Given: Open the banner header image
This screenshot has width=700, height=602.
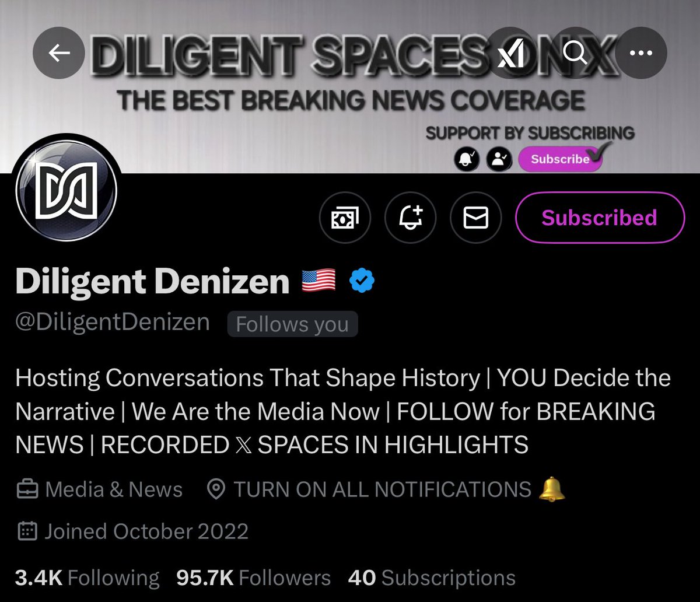Looking at the screenshot, I should tap(350, 86).
